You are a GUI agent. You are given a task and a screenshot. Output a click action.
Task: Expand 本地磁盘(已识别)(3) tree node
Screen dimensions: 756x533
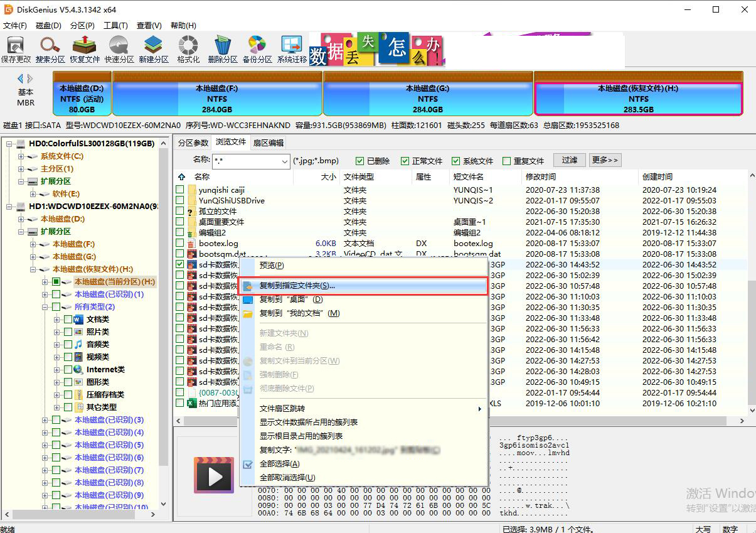[45, 420]
